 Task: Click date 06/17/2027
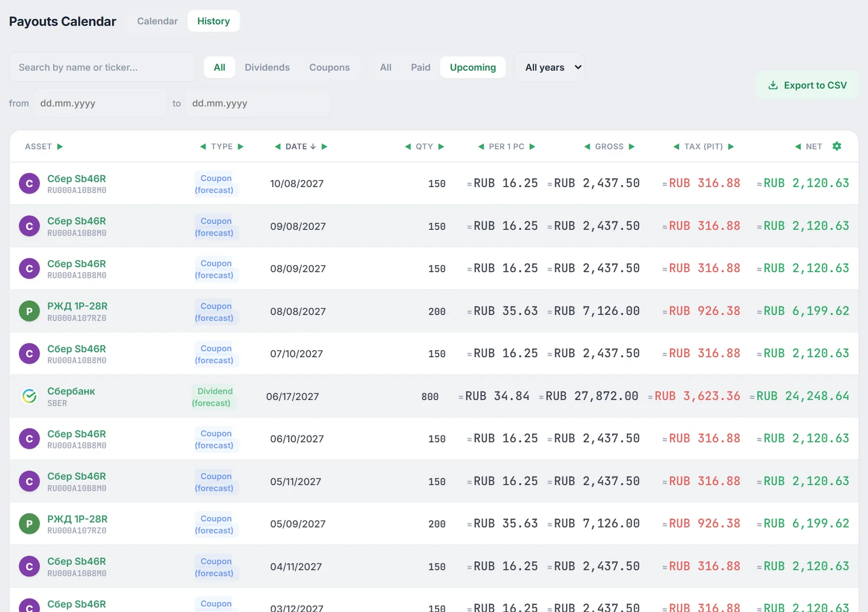click(x=292, y=396)
